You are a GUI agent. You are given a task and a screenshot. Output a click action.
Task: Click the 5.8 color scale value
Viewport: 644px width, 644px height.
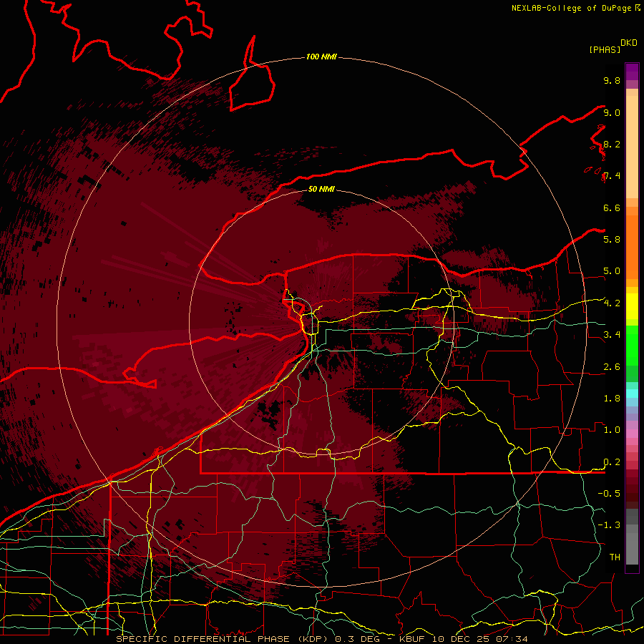tap(612, 240)
